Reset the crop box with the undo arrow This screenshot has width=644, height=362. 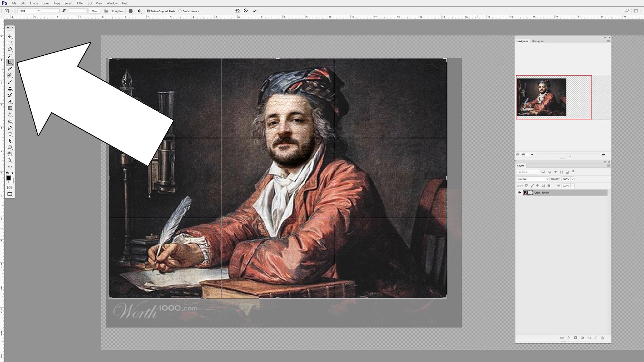tap(238, 11)
